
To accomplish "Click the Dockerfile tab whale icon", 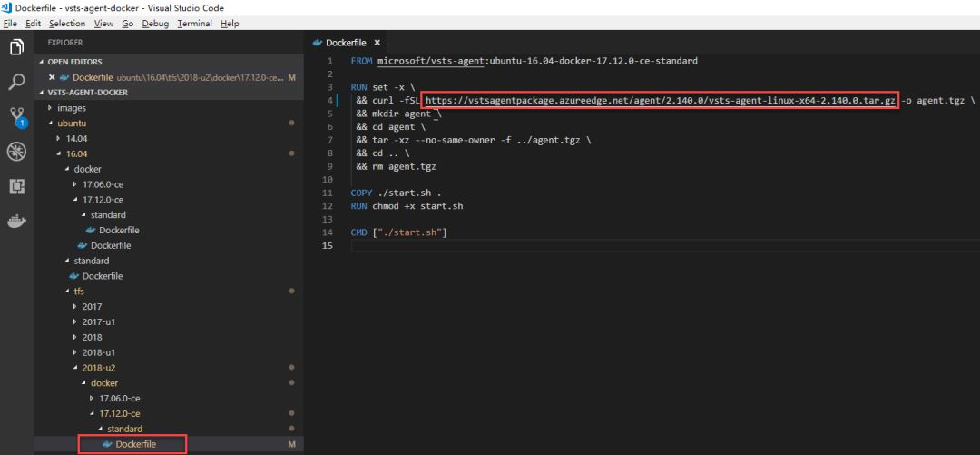I will [317, 43].
